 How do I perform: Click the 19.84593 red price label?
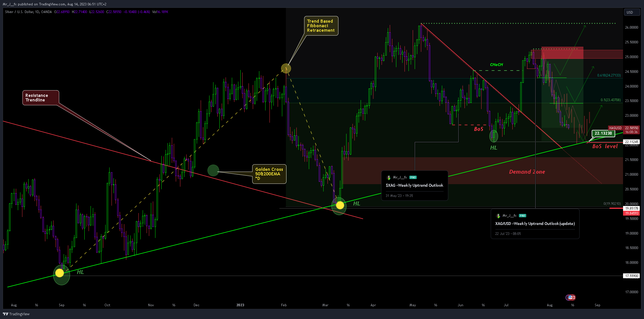click(x=632, y=213)
